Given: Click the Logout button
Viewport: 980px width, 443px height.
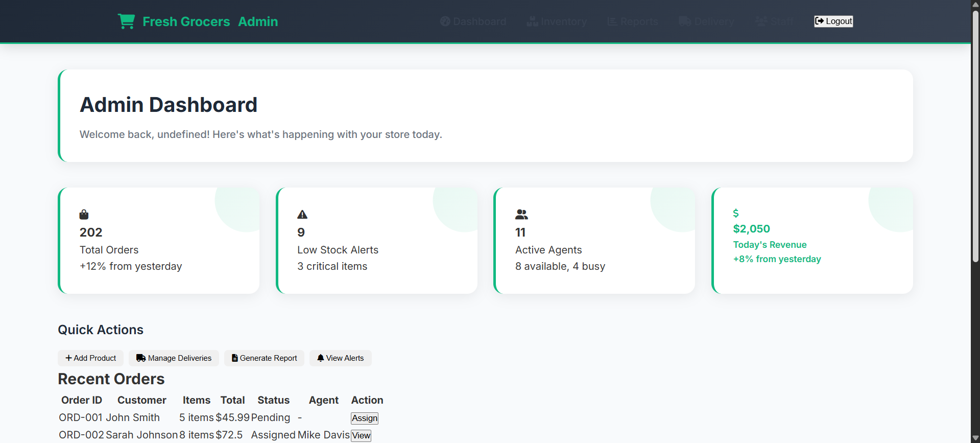Looking at the screenshot, I should pyautogui.click(x=833, y=21).
